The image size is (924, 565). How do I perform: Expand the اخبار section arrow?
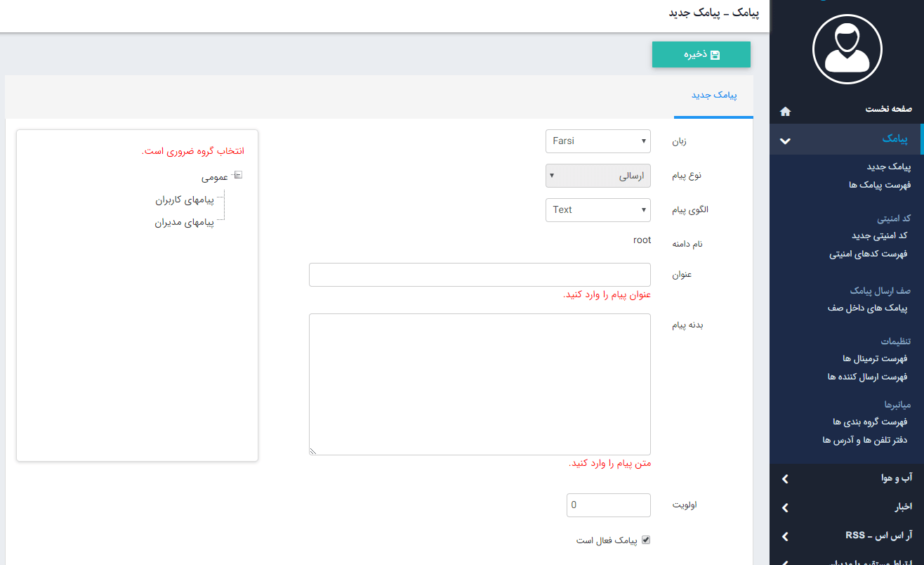point(785,507)
